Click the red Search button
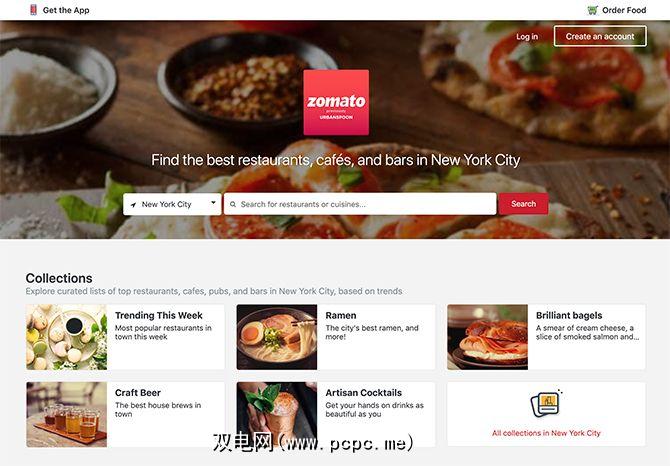This screenshot has height=466, width=670. [523, 204]
